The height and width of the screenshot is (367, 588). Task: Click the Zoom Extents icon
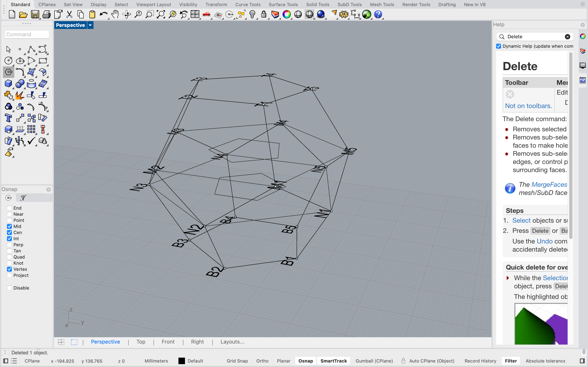pyautogui.click(x=161, y=14)
